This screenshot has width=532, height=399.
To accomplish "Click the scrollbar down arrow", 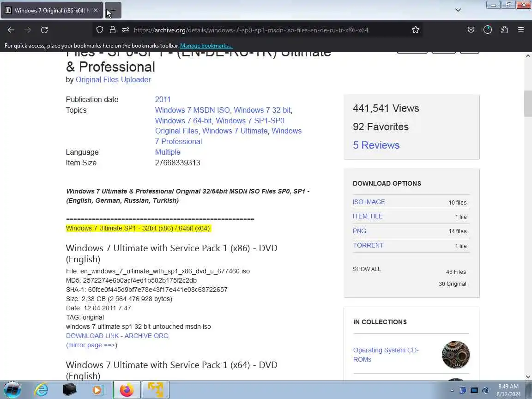I will 528,377.
